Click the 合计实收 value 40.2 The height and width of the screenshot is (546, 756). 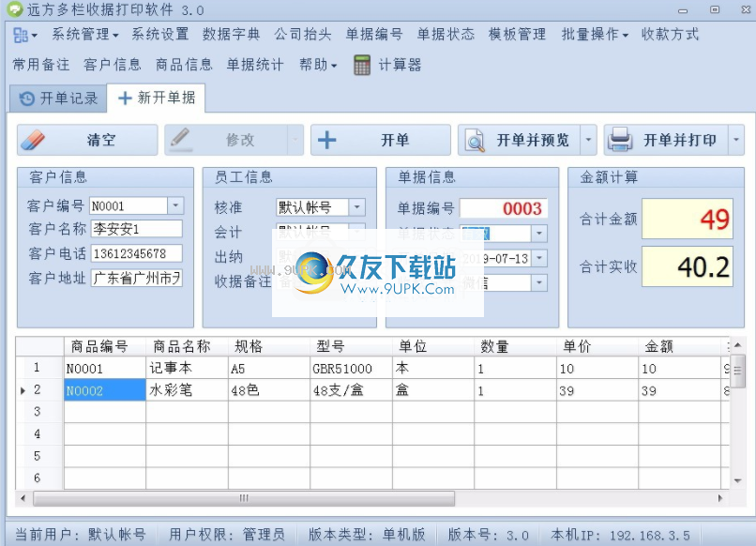click(x=687, y=266)
